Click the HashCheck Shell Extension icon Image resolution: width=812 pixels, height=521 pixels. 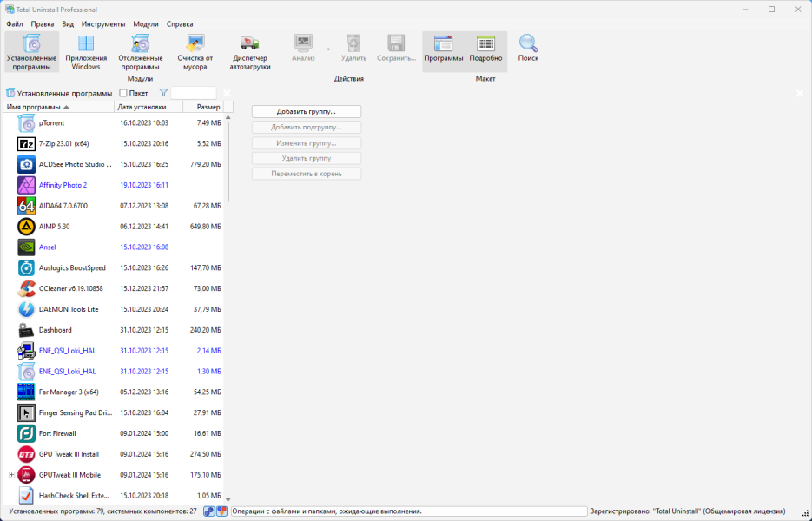tap(26, 496)
